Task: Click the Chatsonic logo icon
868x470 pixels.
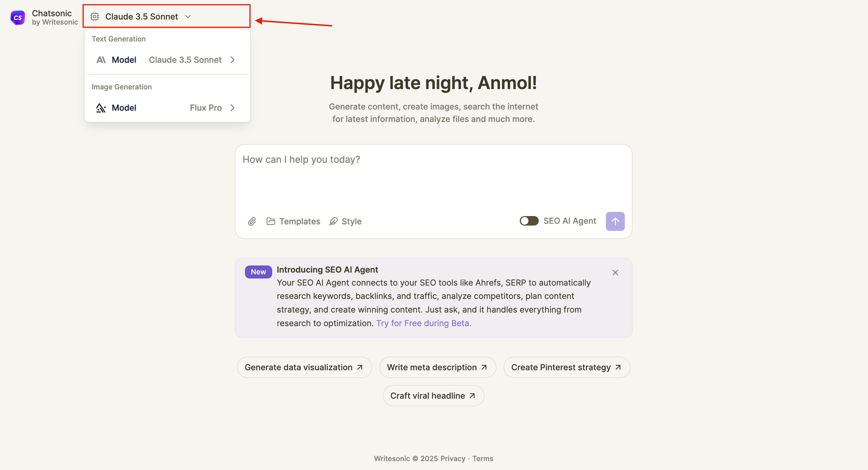Action: (18, 17)
